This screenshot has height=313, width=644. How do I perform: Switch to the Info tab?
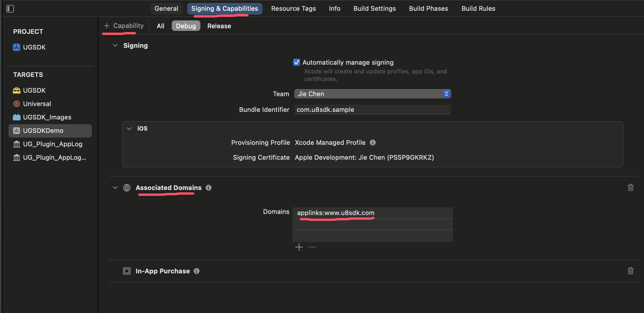point(335,9)
